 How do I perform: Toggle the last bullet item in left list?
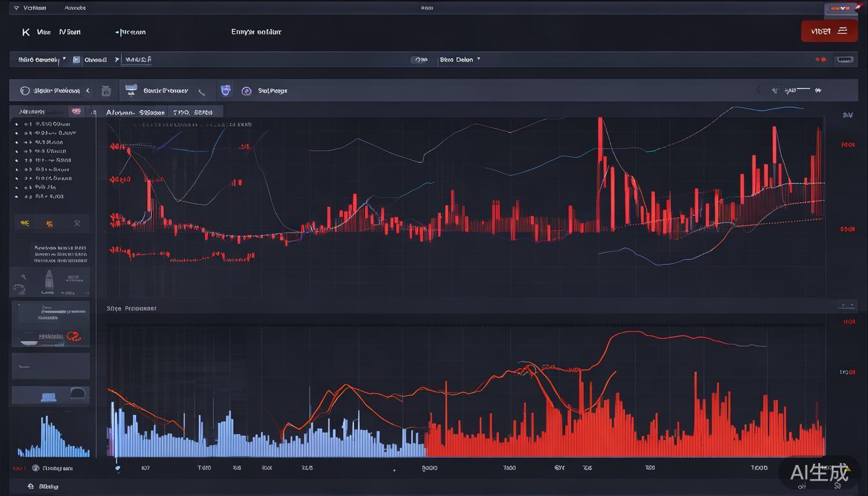point(17,196)
